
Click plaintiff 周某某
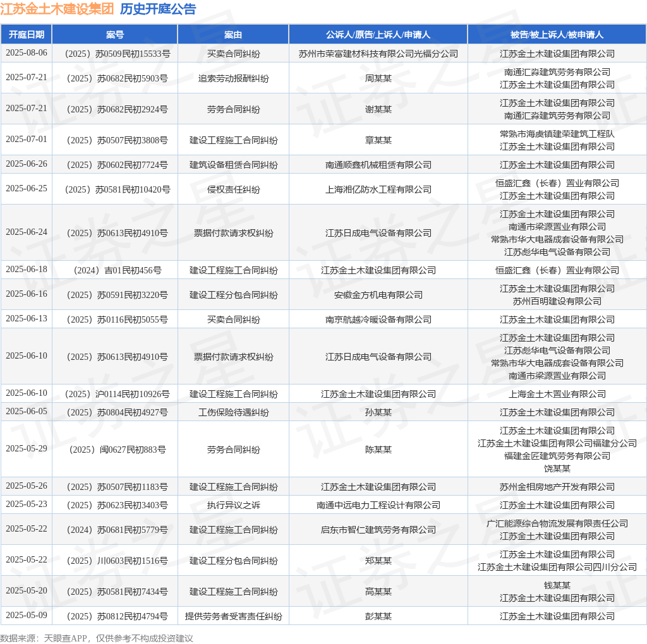378,78
